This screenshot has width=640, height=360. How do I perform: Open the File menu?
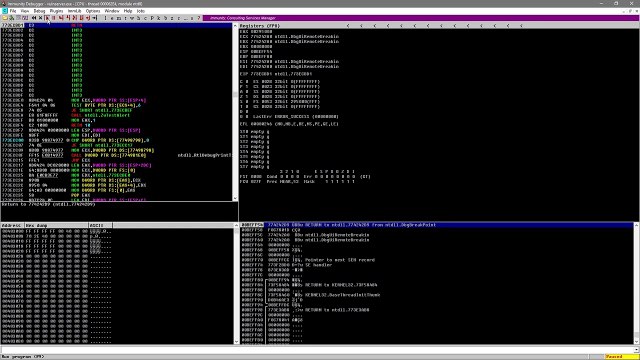tap(13, 11)
